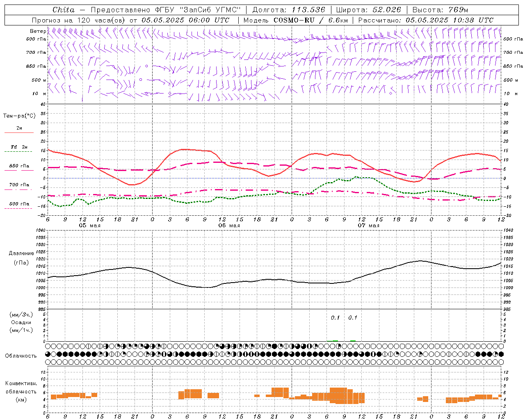Image resolution: width=525 pixels, height=420 pixels.
Task: Click the "Широта: 52.026" latitude value
Action: coord(368,10)
